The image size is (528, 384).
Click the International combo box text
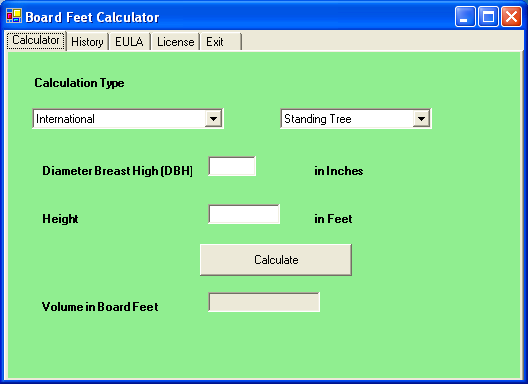click(x=65, y=119)
